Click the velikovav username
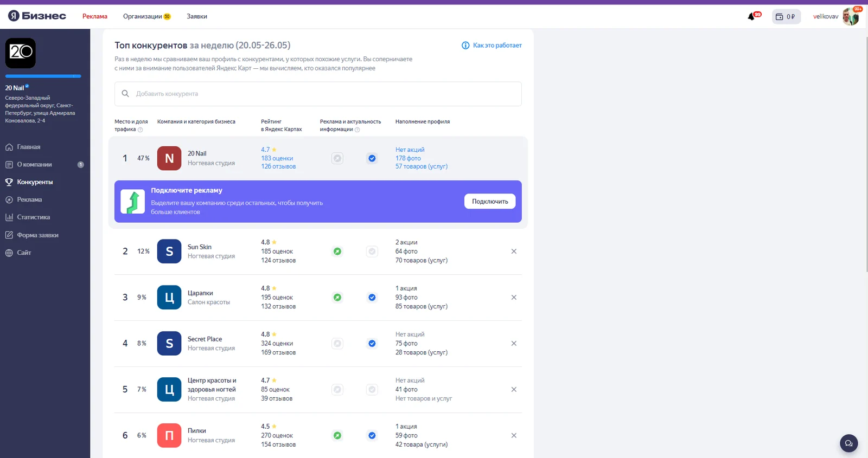The image size is (868, 458). pyautogui.click(x=826, y=16)
